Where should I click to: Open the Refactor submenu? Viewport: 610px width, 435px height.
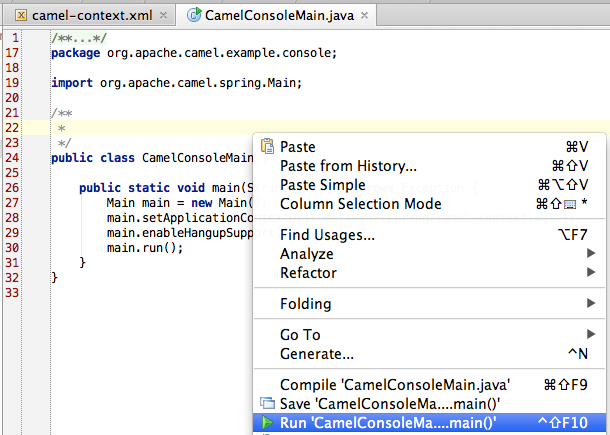(429, 273)
